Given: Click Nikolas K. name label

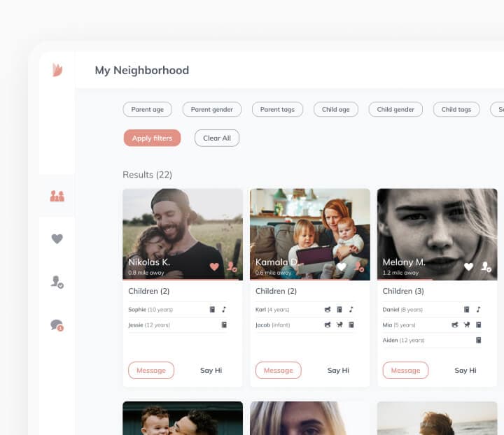Looking at the screenshot, I should pos(149,262).
